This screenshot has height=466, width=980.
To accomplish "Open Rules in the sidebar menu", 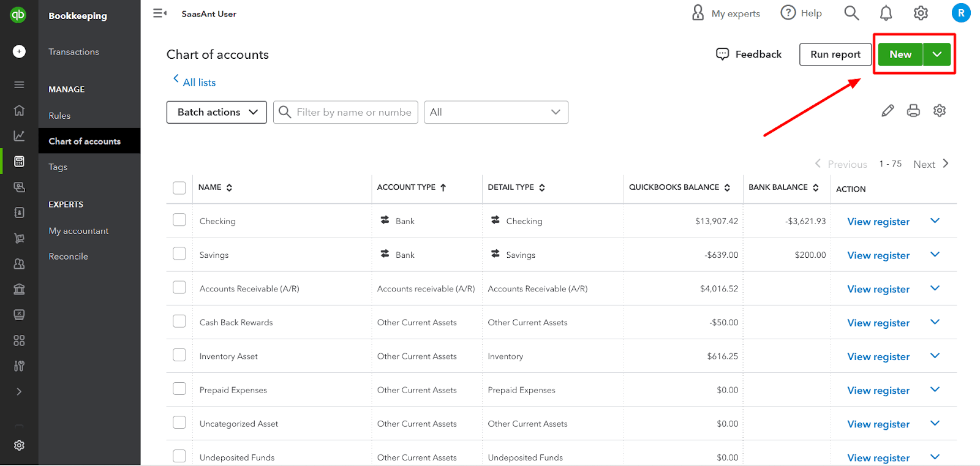I will [59, 116].
